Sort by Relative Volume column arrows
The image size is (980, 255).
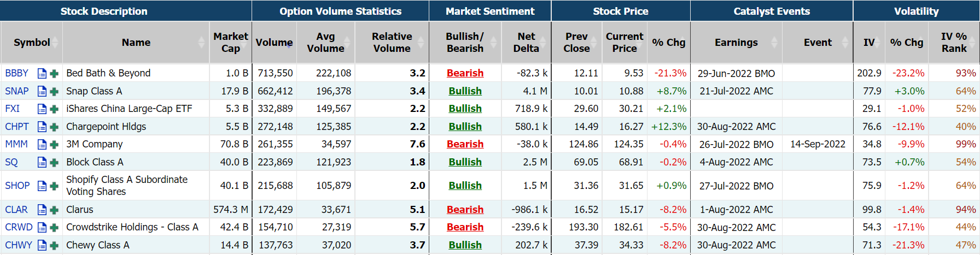(x=421, y=43)
